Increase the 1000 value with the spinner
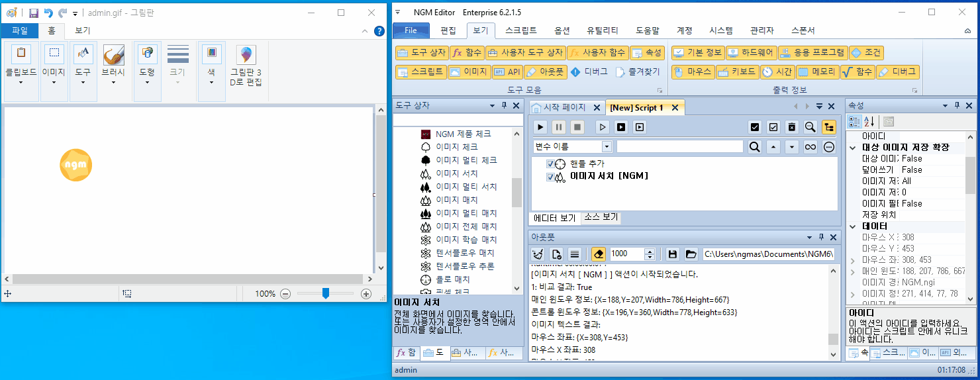Viewport: 980px width, 380px height. [650, 250]
